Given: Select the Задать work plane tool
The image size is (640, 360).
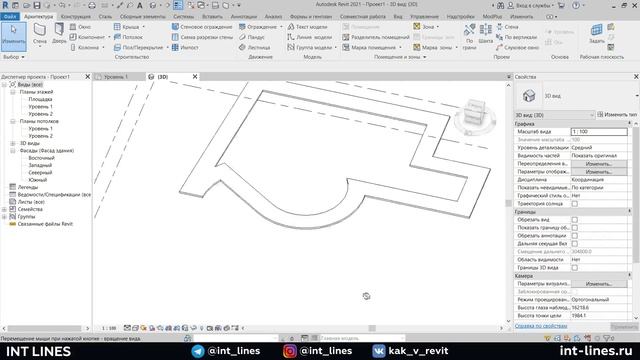Looking at the screenshot, I should pyautogui.click(x=596, y=33).
